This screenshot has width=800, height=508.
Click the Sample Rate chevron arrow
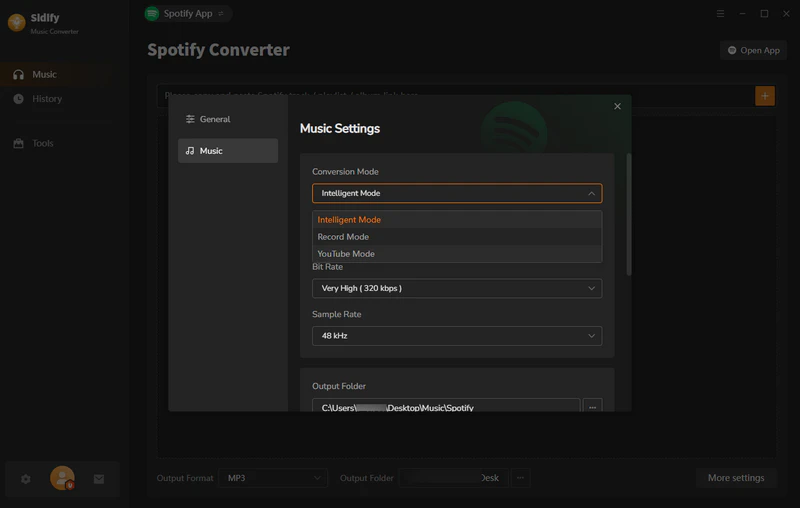pyautogui.click(x=591, y=336)
